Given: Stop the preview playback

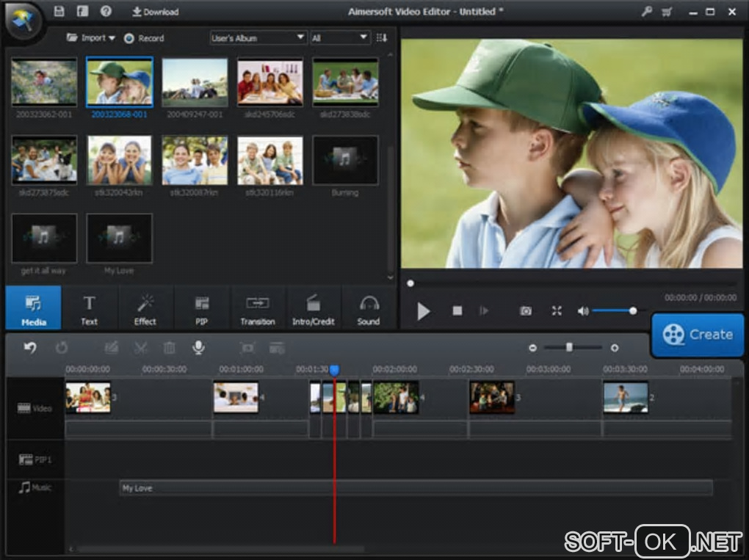Looking at the screenshot, I should [x=457, y=311].
